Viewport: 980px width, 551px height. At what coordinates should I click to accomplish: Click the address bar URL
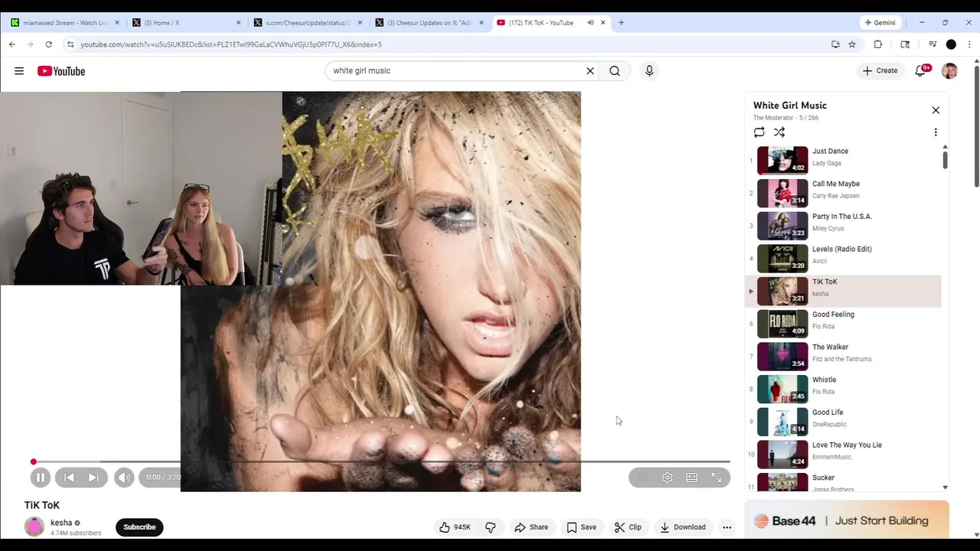click(231, 44)
